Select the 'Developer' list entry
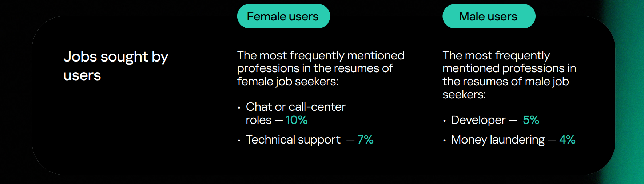Image resolution: width=644 pixels, height=184 pixels. 478,120
